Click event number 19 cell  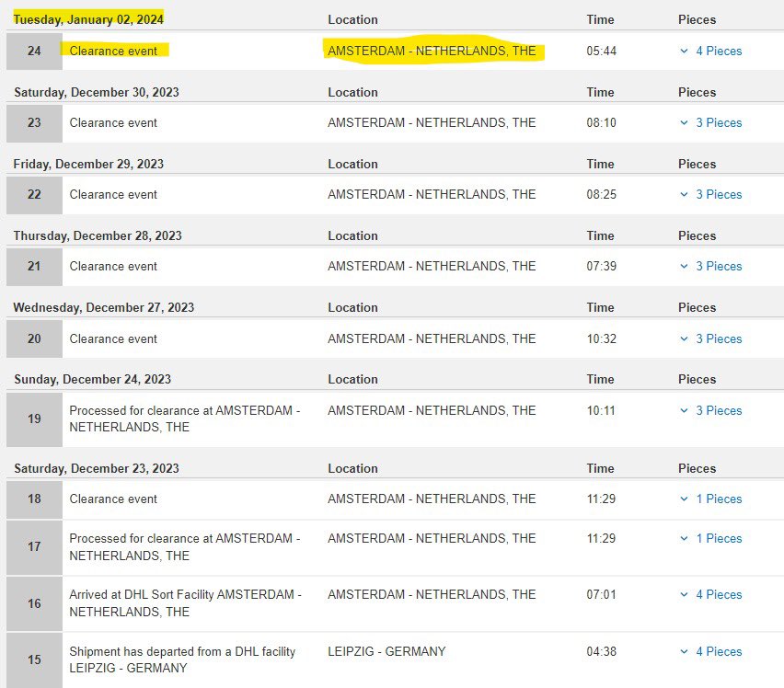coord(34,419)
